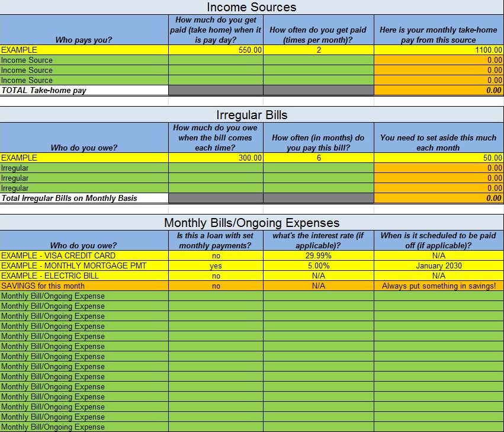Click 'You need to set aside this much' header
This screenshot has height=432, width=504.
pyautogui.click(x=438, y=137)
